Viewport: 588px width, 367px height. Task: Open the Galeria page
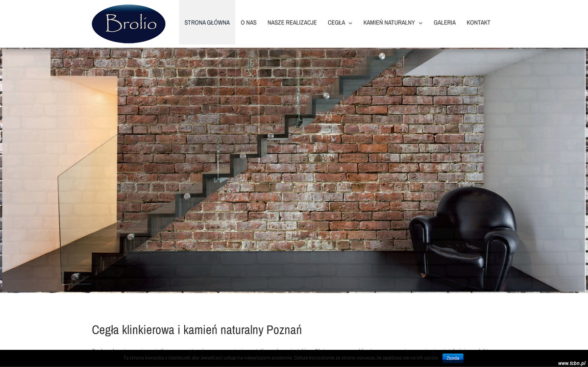444,23
